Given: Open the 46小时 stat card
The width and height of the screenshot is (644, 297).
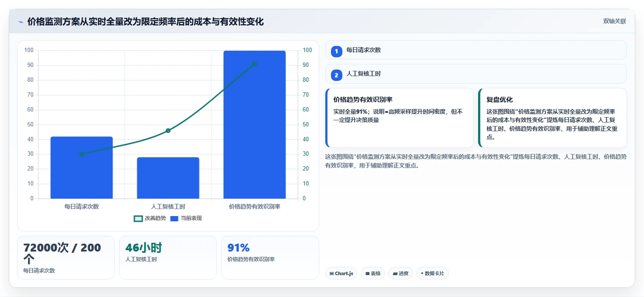Looking at the screenshot, I should (168, 258).
